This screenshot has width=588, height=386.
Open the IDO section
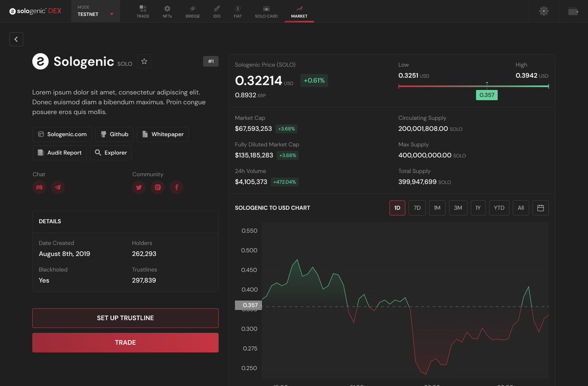coord(217,12)
